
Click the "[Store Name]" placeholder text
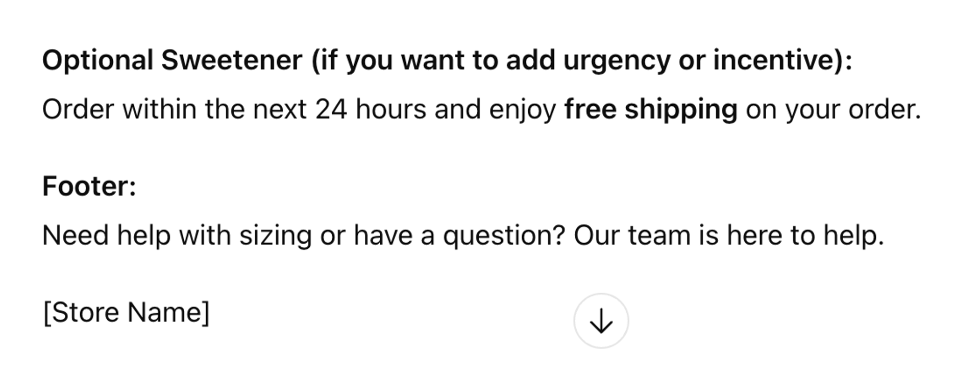tap(126, 312)
